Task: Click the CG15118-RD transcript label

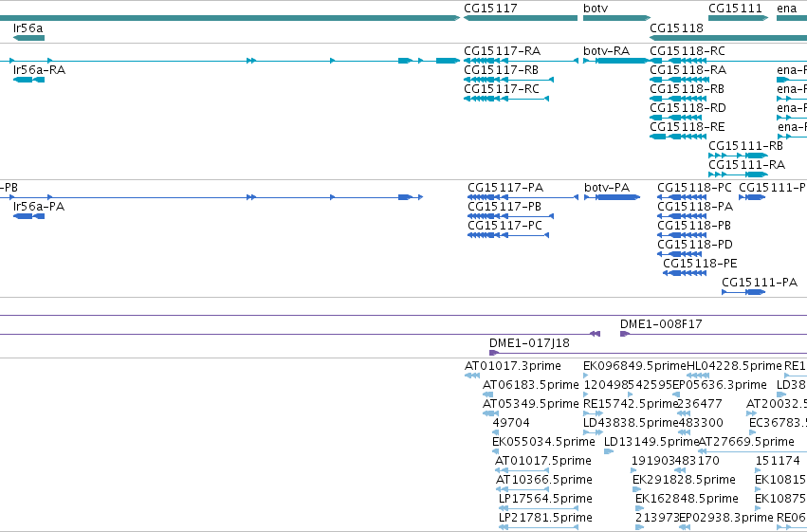Action: click(688, 108)
